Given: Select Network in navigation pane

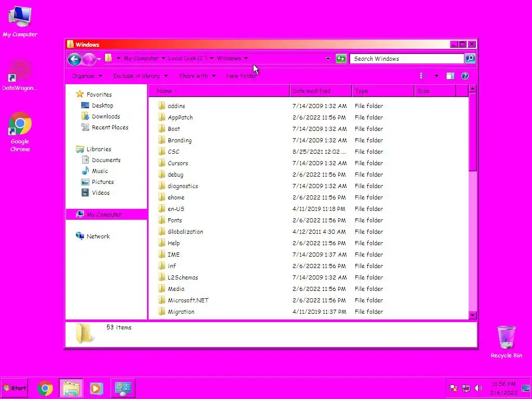Looking at the screenshot, I should click(x=98, y=236).
